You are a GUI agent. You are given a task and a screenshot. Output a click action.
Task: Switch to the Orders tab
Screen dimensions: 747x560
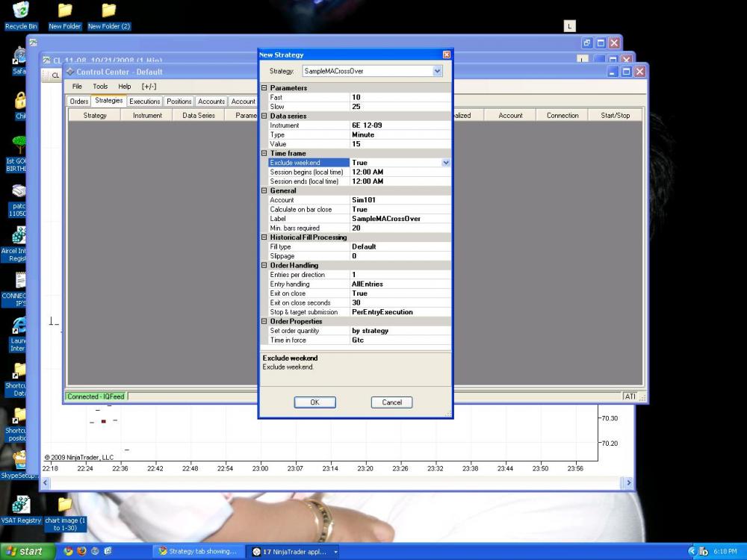tap(78, 101)
